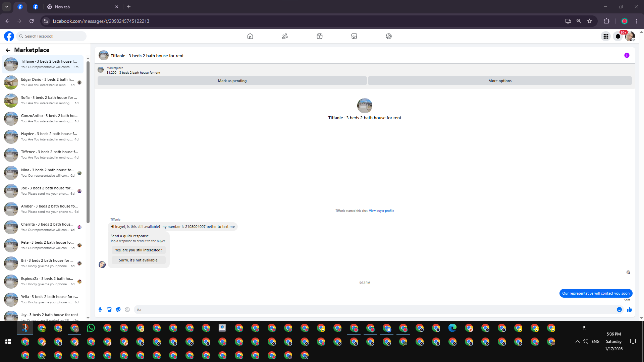
Task: Open the Friends icon in top navigation
Action: click(x=285, y=36)
